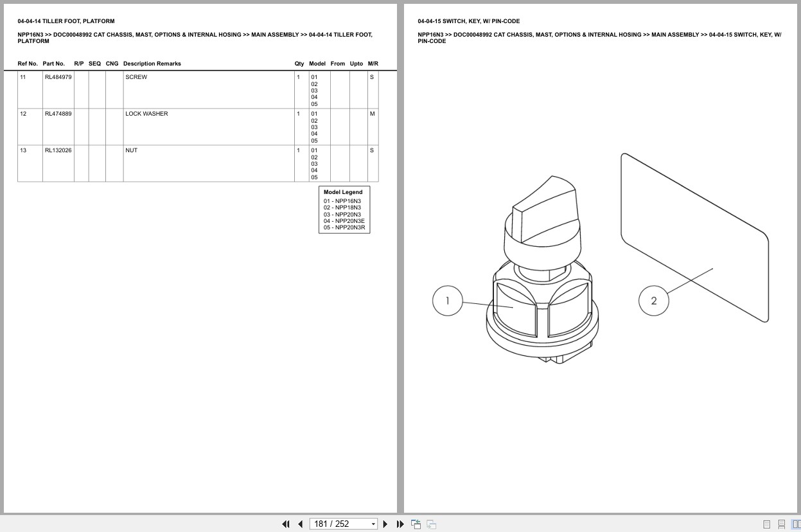Screen dimensions: 801x532
Task: Select callout bubble 1 on the diagram
Action: coord(448,301)
